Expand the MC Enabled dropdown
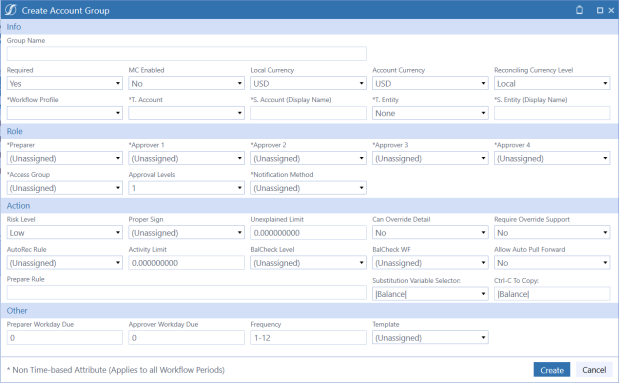Viewport: 619px width, 383px height. point(186,83)
